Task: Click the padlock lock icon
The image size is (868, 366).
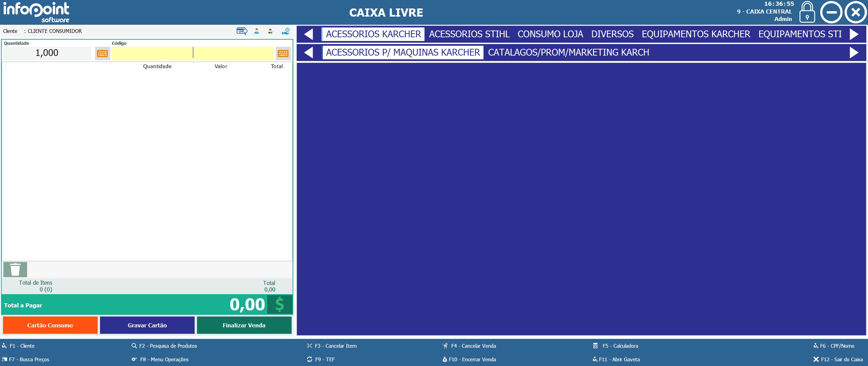Action: [x=807, y=13]
